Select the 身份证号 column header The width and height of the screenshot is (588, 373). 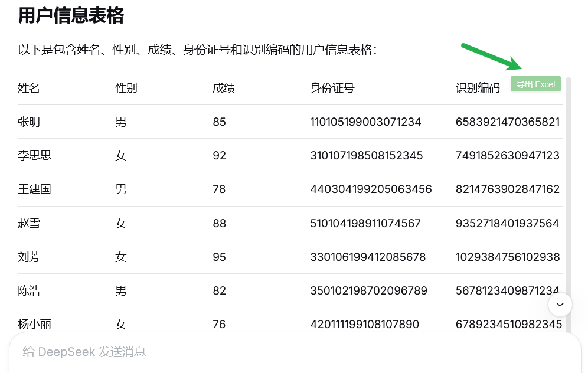[331, 88]
